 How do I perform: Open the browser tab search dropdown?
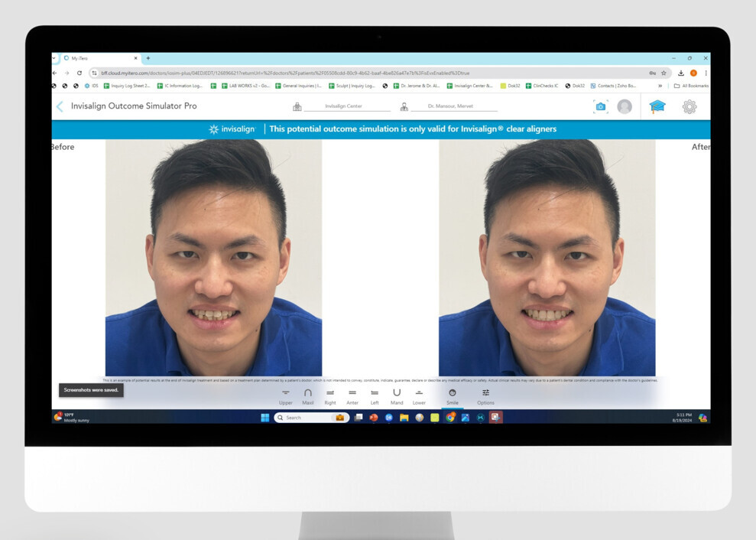[54, 58]
